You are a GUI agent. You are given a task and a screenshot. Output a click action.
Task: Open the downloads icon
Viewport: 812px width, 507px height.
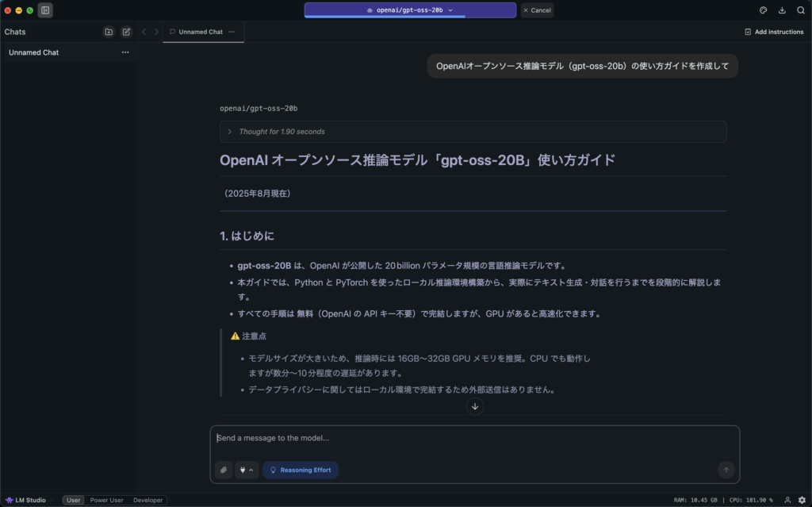point(782,10)
